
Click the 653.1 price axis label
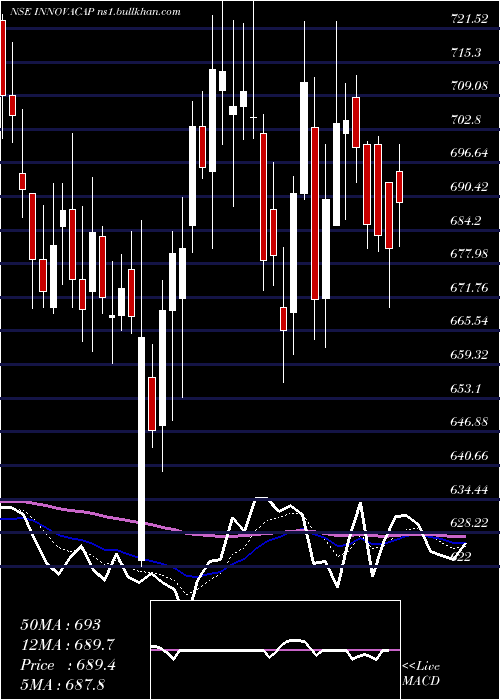point(466,388)
